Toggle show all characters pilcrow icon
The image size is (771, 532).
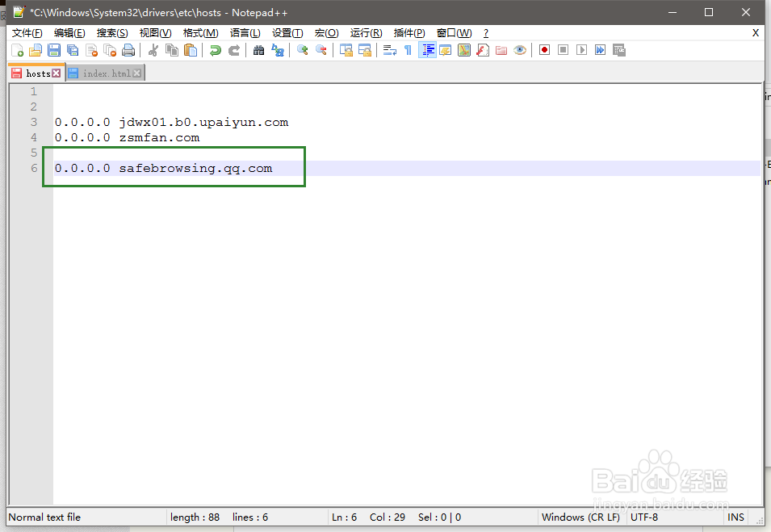[409, 50]
